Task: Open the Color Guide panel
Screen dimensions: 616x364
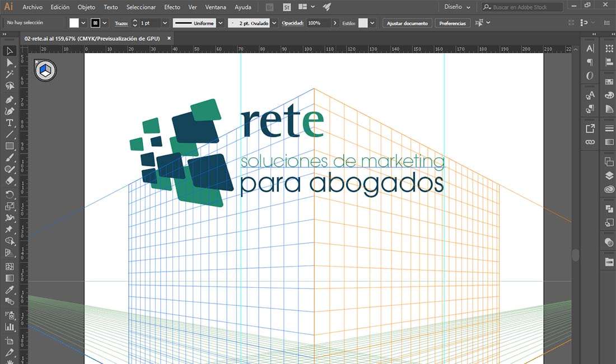Action: [609, 109]
